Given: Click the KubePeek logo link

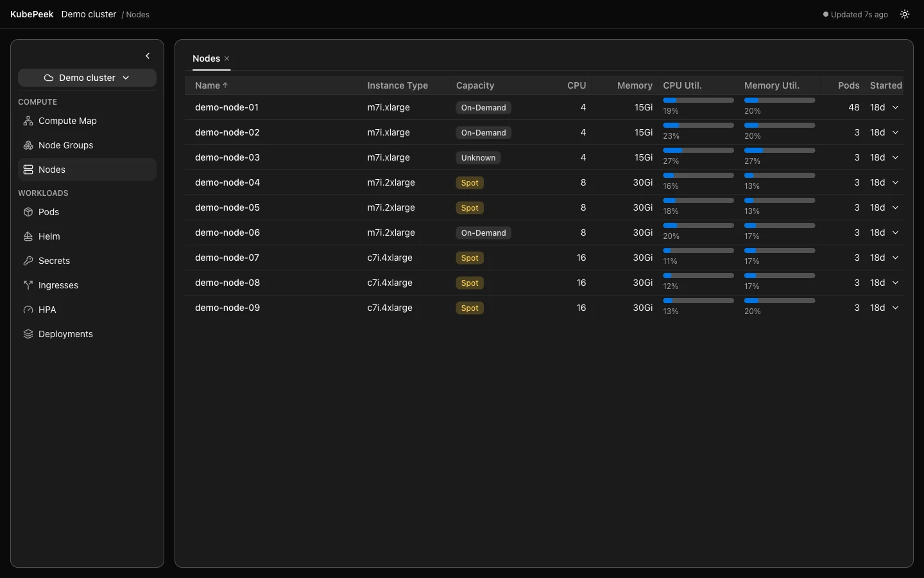Looking at the screenshot, I should coord(32,14).
